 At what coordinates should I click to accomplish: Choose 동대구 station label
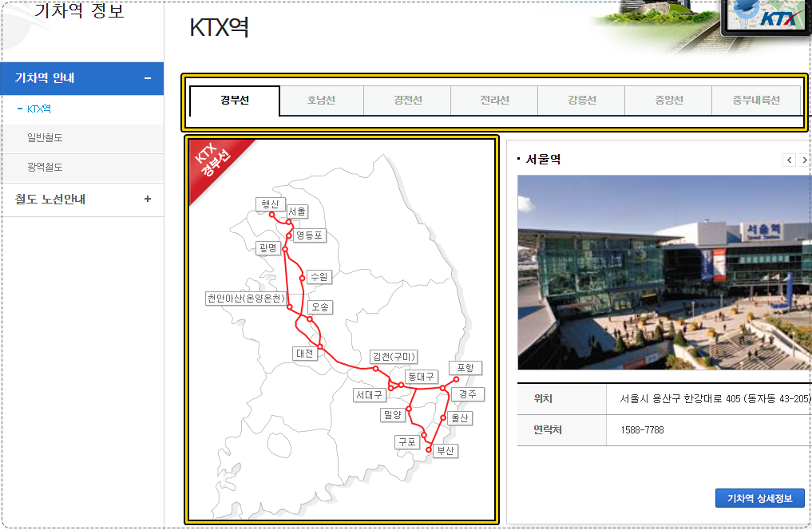coord(421,376)
